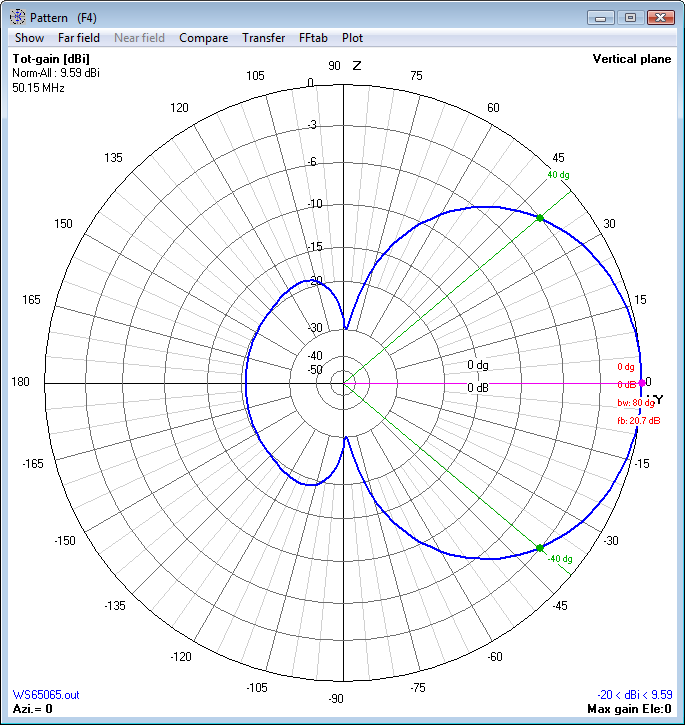The width and height of the screenshot is (685, 725).
Task: Click the Tot-gain [dBi] label
Action: 51,59
